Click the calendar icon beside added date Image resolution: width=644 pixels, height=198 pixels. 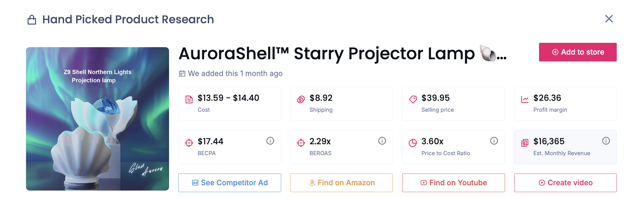coord(182,74)
